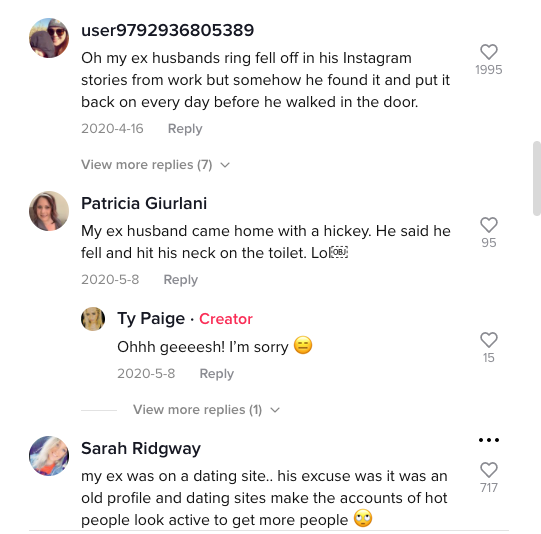Open Sarah Ridgway's profile picture
The width and height of the screenshot is (541, 534).
coord(49,456)
